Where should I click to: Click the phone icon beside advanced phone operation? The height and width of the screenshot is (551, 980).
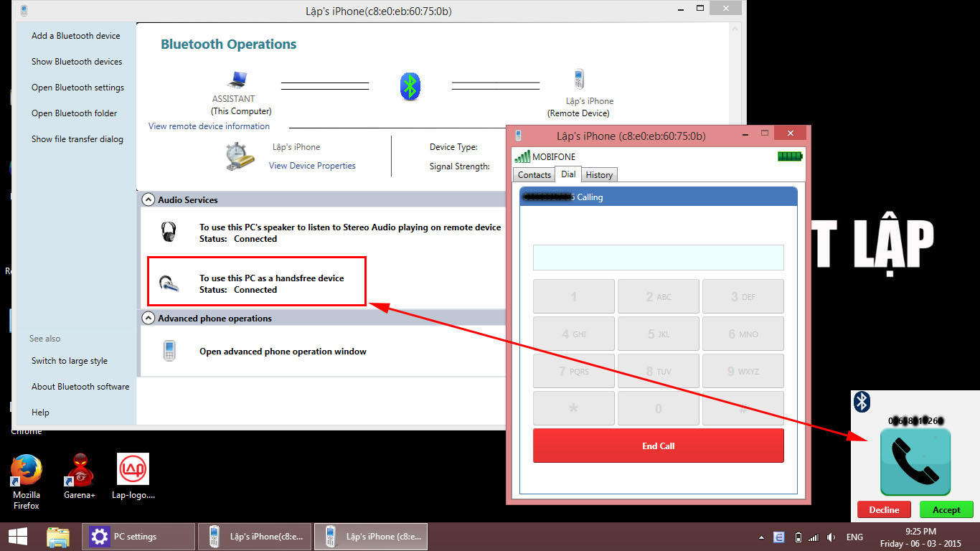pos(169,351)
